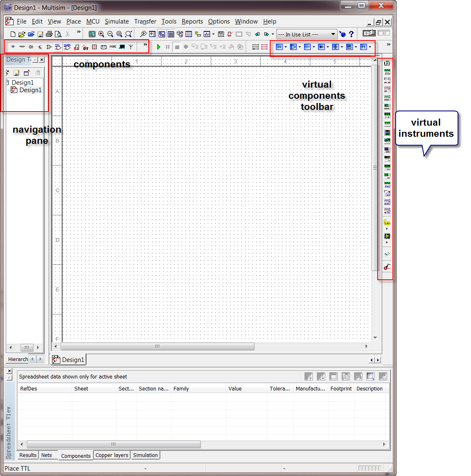Image resolution: width=471 pixels, height=476 pixels.
Task: Create a new design file
Action: click(13, 34)
